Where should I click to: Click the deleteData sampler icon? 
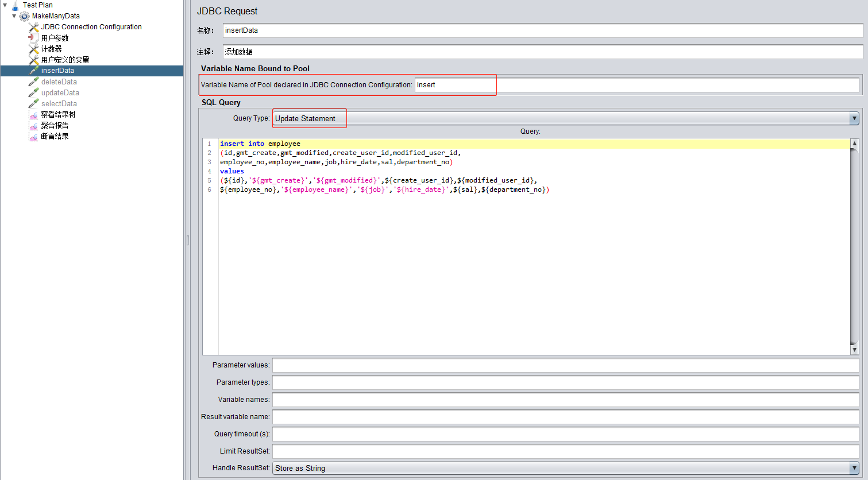coord(34,82)
